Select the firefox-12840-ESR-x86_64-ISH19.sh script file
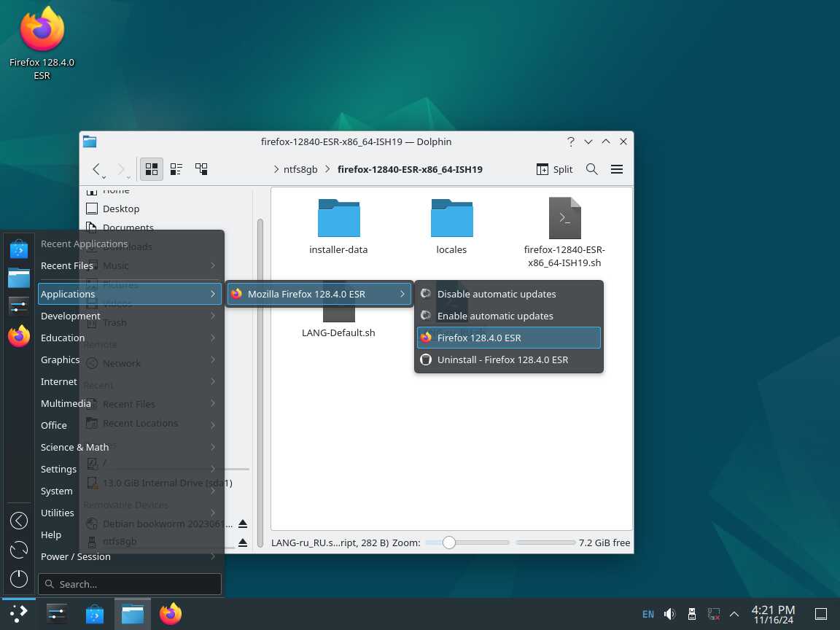 564,219
